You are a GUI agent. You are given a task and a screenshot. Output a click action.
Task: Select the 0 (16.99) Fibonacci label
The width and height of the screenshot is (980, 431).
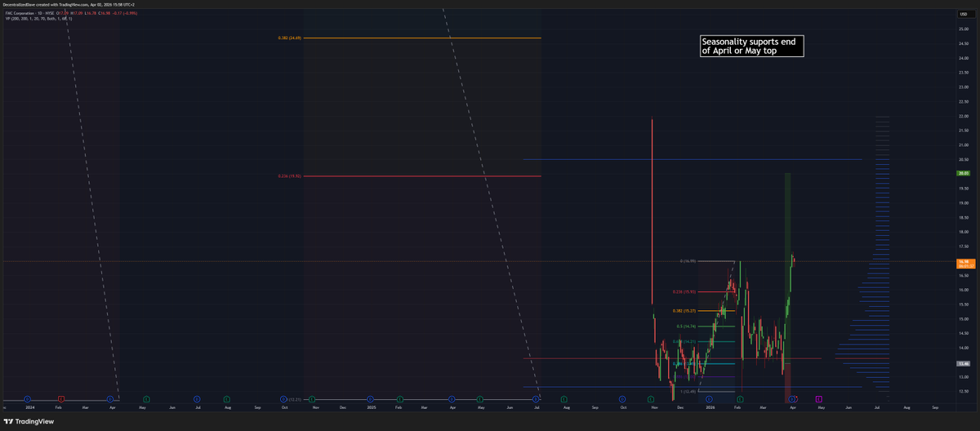pos(688,261)
